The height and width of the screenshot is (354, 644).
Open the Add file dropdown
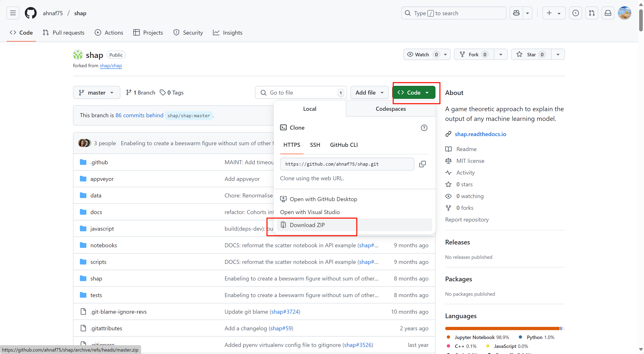click(x=369, y=93)
